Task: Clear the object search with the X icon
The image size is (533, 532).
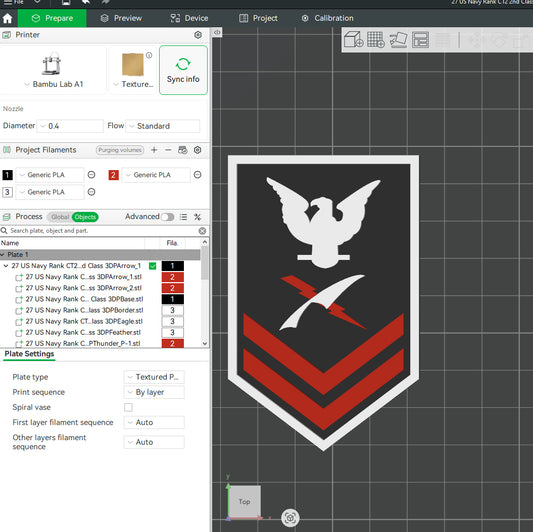Action: (202, 231)
